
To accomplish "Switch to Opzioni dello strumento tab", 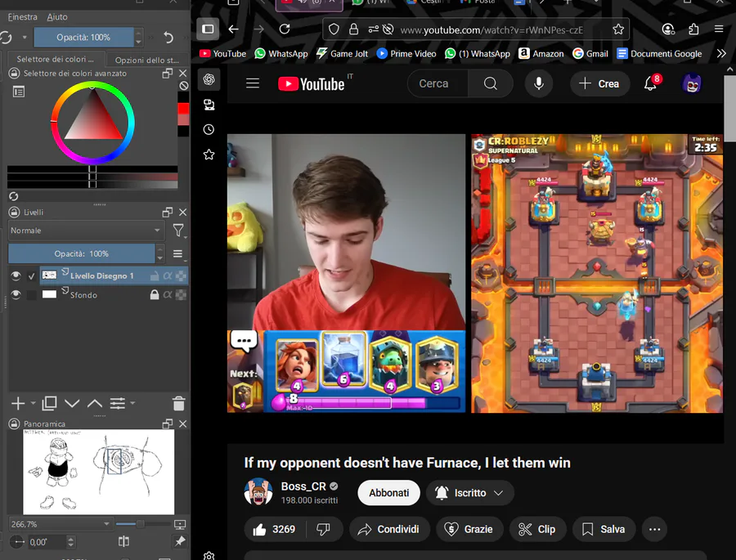I will tap(147, 60).
